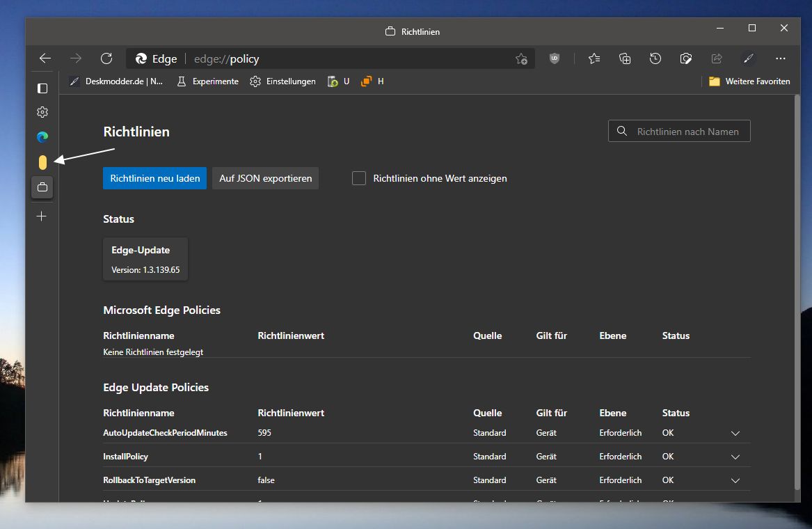Image resolution: width=812 pixels, height=529 pixels.
Task: Click the forward navigation arrow
Action: click(x=76, y=58)
